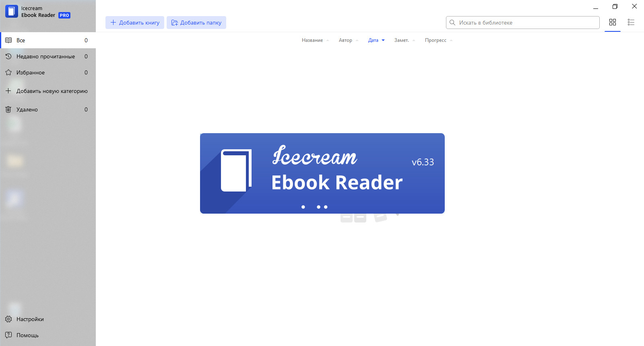The height and width of the screenshot is (346, 644).
Task: Click the magnifier search icon
Action: point(452,23)
